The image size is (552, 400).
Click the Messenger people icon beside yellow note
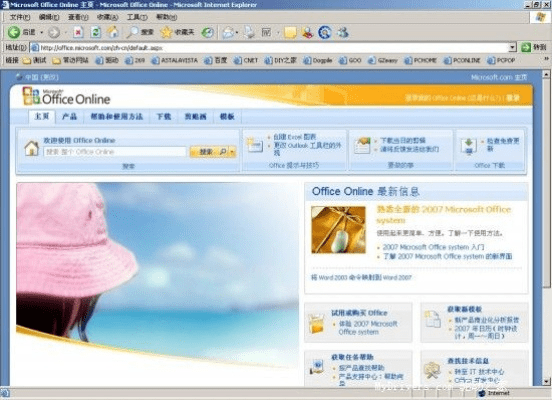307,32
